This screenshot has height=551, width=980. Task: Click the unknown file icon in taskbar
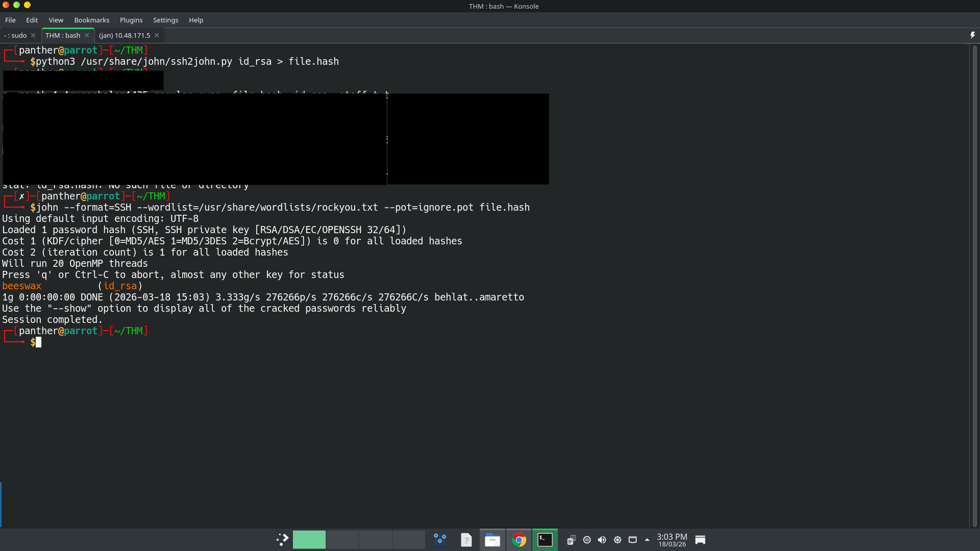pyautogui.click(x=466, y=540)
